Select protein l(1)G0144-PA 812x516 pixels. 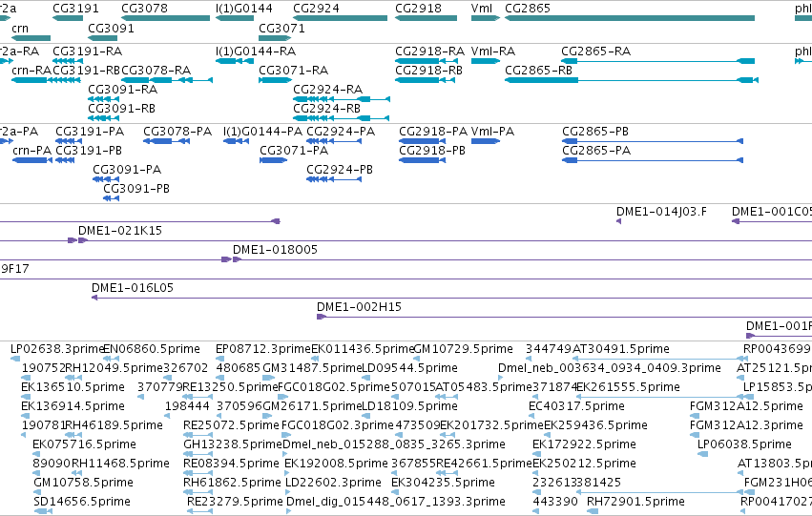[x=263, y=132]
